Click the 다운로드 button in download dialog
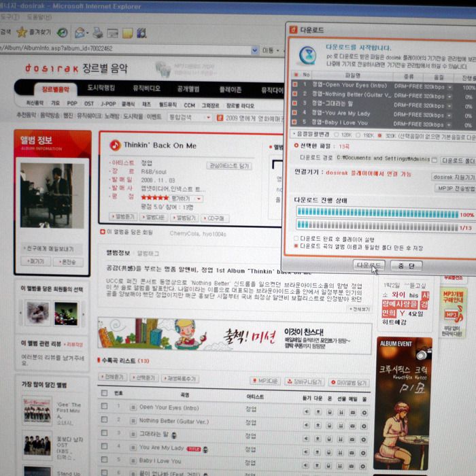476x476 pixels. tap(369, 265)
